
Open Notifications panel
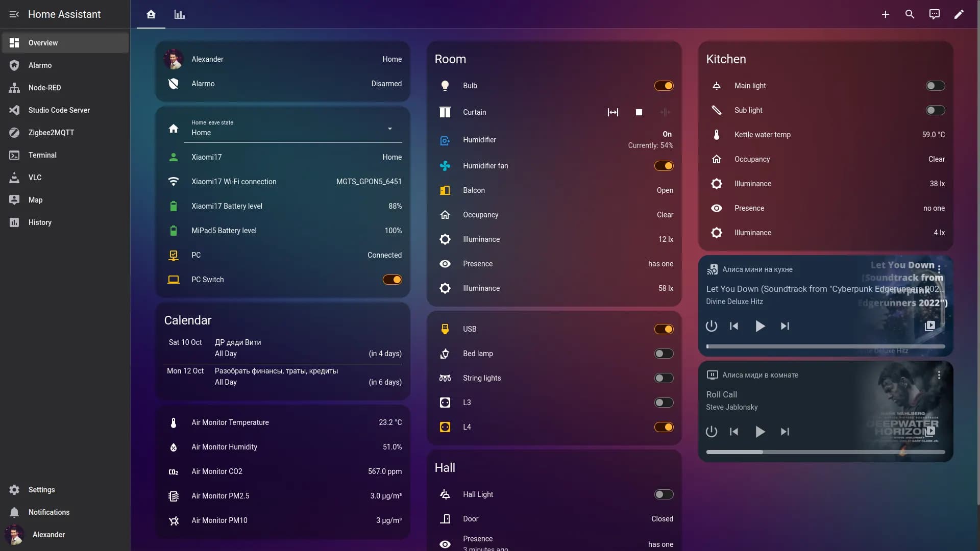pyautogui.click(x=65, y=512)
